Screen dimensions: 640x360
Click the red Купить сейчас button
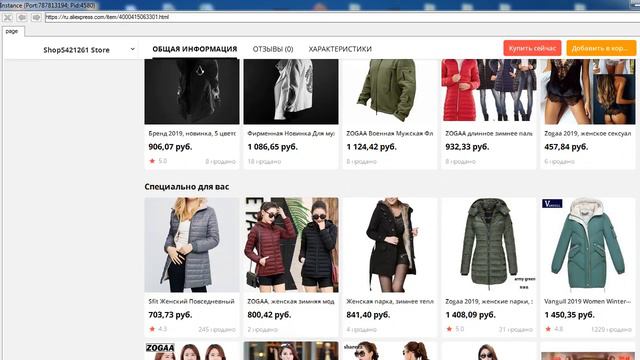pyautogui.click(x=532, y=48)
